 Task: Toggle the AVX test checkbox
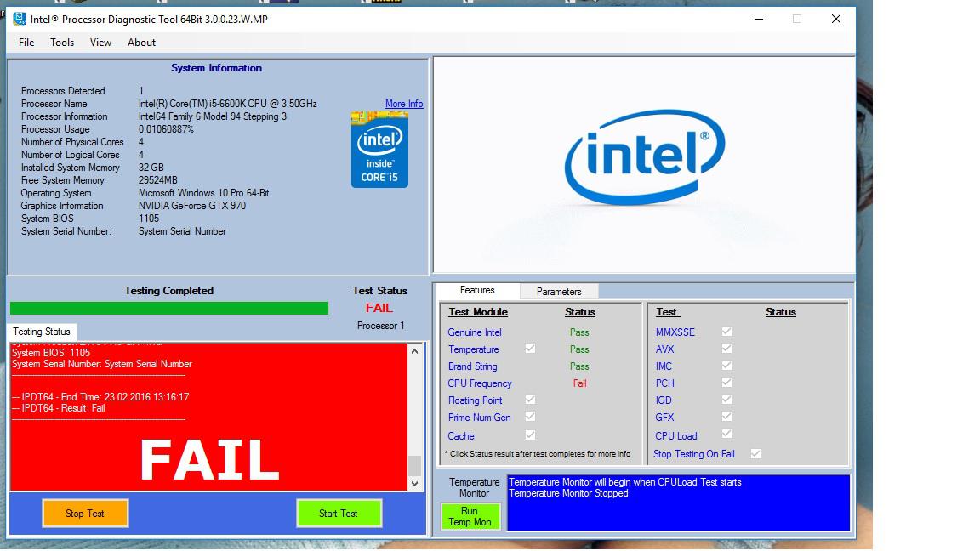(x=726, y=348)
